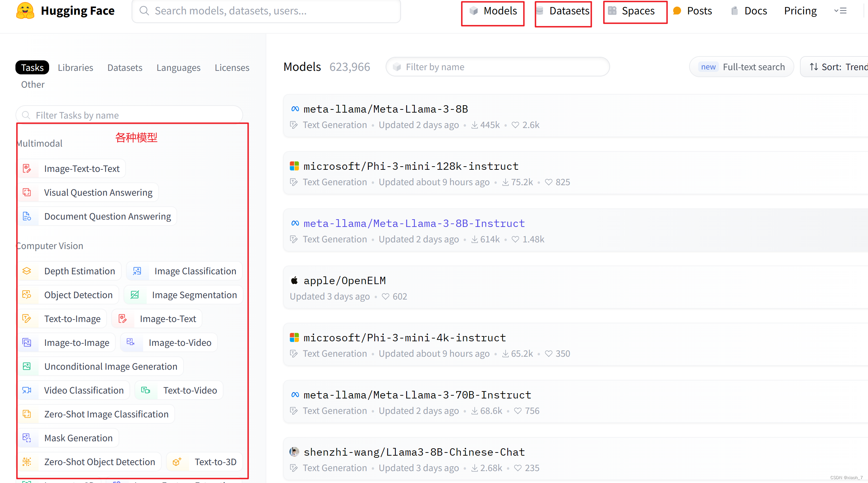The height and width of the screenshot is (483, 868).
Task: Switch to the Libraries tab
Action: pyautogui.click(x=75, y=67)
